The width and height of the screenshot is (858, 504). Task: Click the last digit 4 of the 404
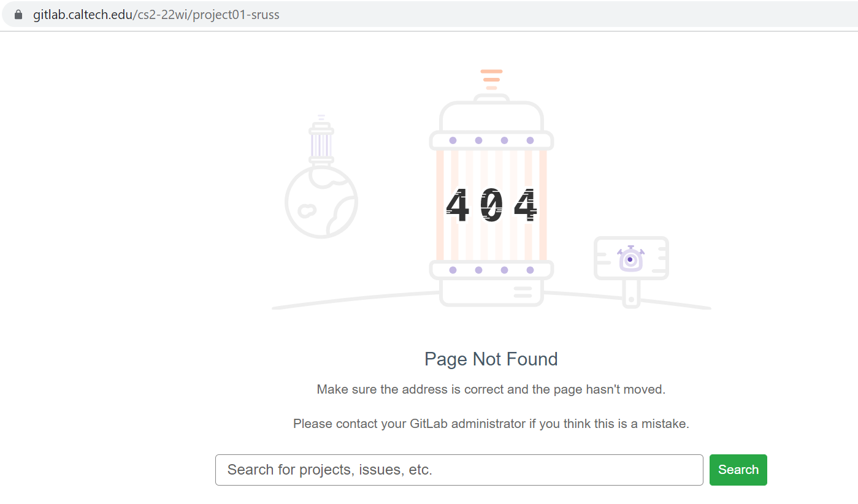pyautogui.click(x=526, y=205)
